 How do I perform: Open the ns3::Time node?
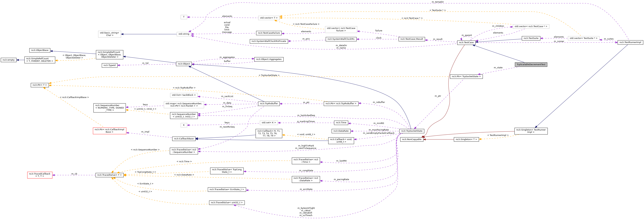(341, 123)
